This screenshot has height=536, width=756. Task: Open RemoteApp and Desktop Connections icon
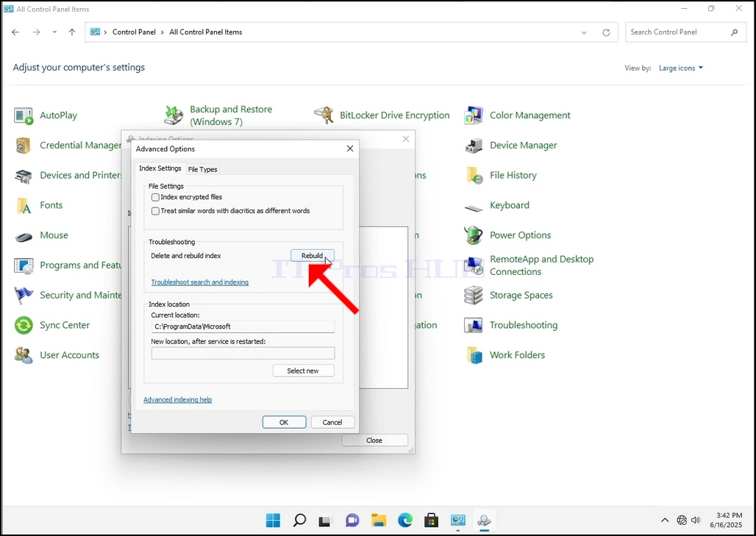click(x=474, y=265)
